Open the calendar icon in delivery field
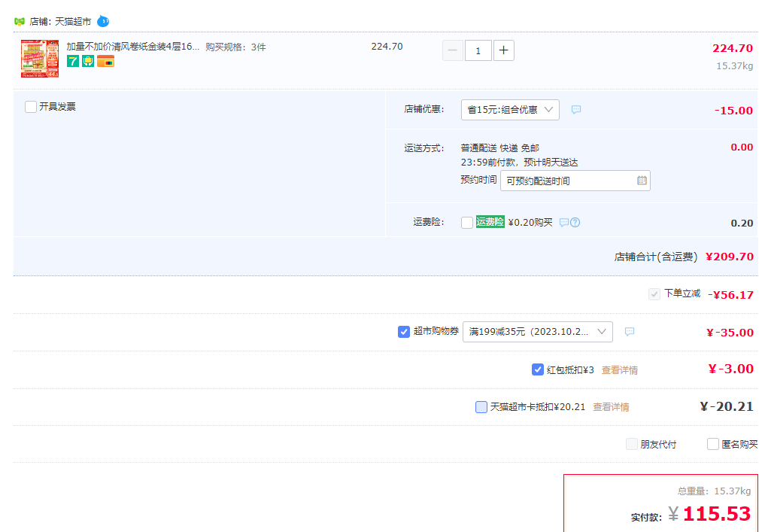 [x=642, y=181]
